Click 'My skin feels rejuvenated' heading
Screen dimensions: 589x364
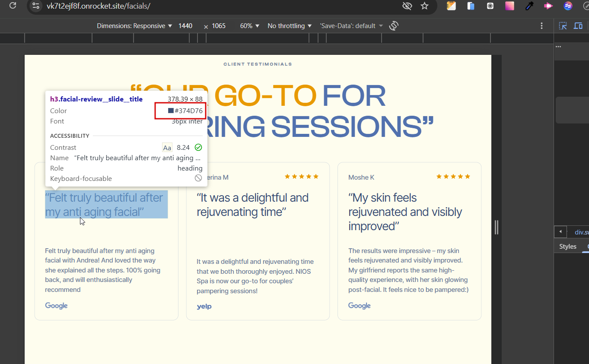click(405, 212)
